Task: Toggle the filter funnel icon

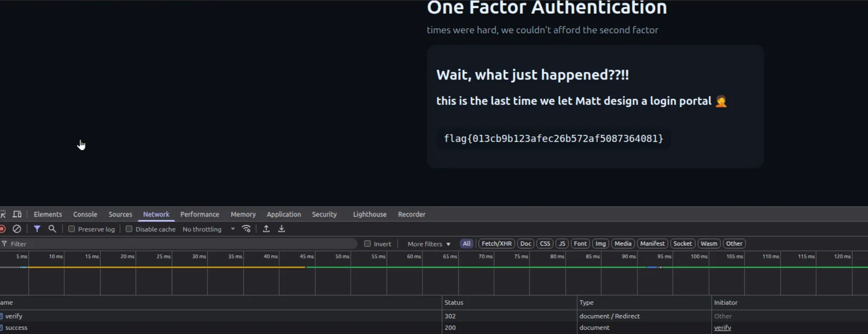Action: (37, 229)
